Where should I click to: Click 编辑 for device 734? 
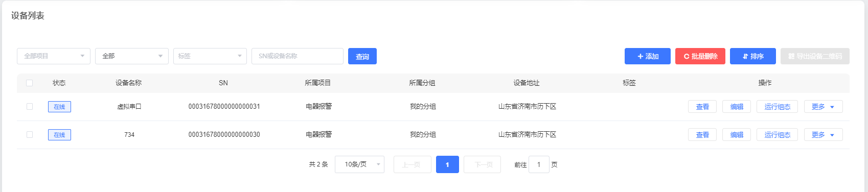pos(737,135)
